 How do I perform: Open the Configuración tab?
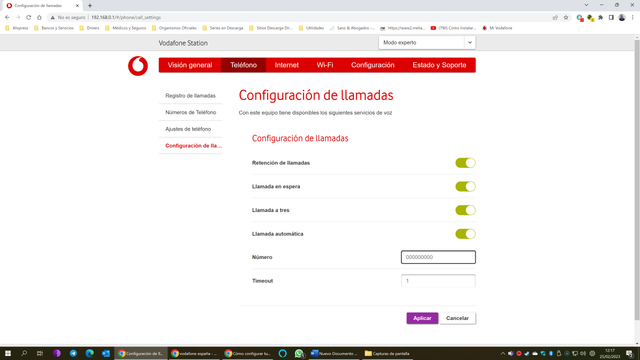tap(373, 65)
